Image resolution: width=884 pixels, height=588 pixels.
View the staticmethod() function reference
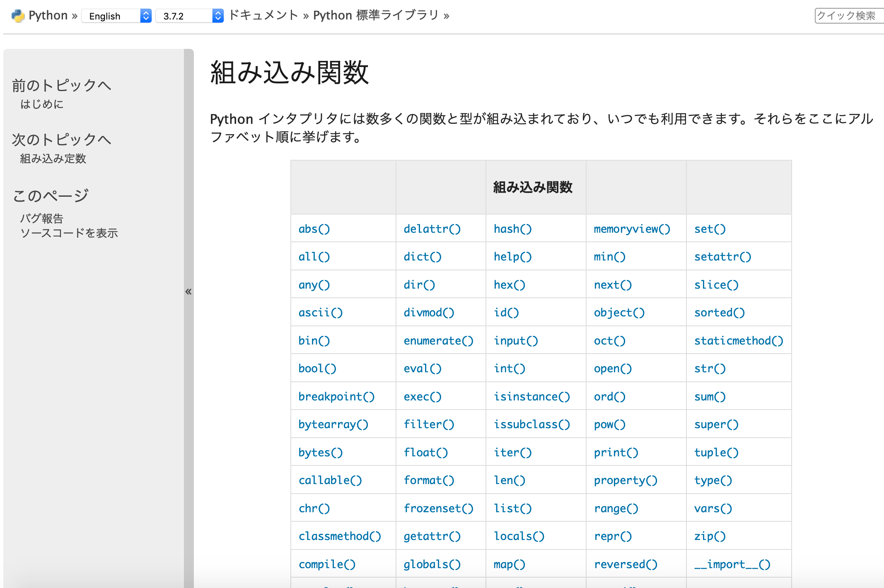tap(739, 340)
